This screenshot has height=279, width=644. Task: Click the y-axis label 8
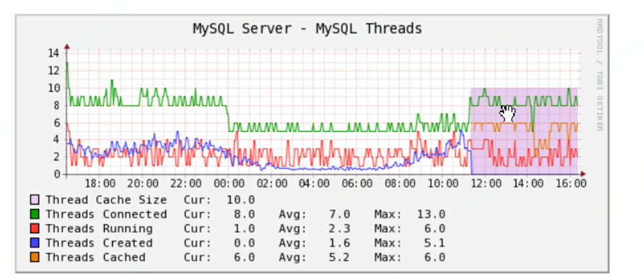click(57, 105)
